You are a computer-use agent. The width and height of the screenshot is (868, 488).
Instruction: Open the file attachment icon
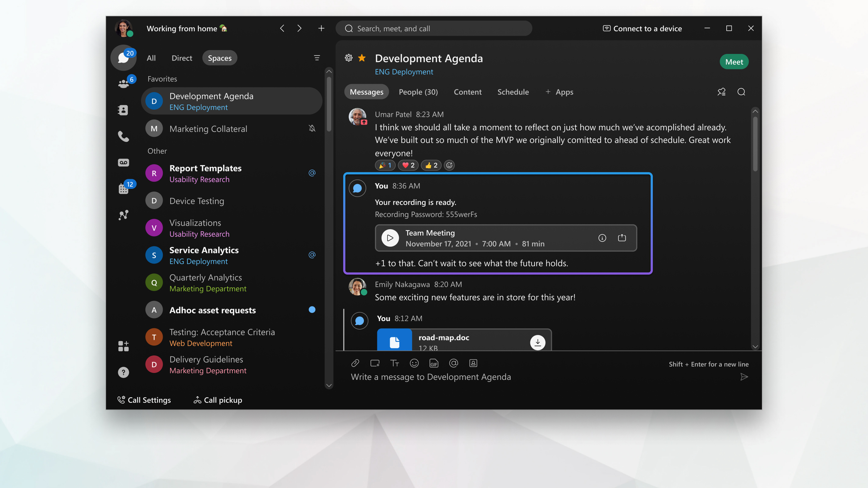(355, 363)
